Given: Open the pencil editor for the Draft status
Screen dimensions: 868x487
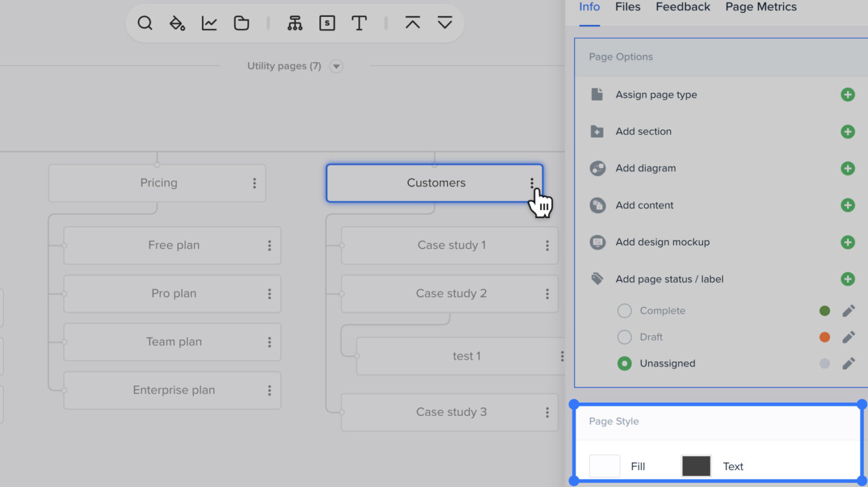Looking at the screenshot, I should tap(849, 337).
